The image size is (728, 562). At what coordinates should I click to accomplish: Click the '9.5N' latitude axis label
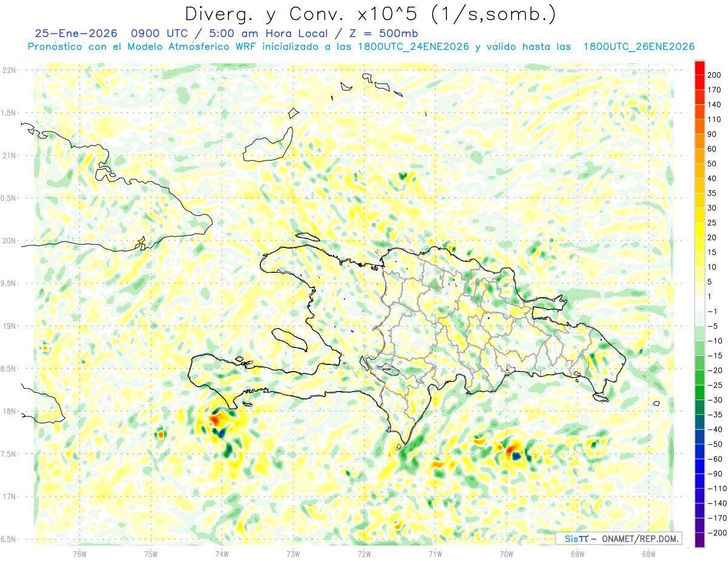click(x=9, y=284)
